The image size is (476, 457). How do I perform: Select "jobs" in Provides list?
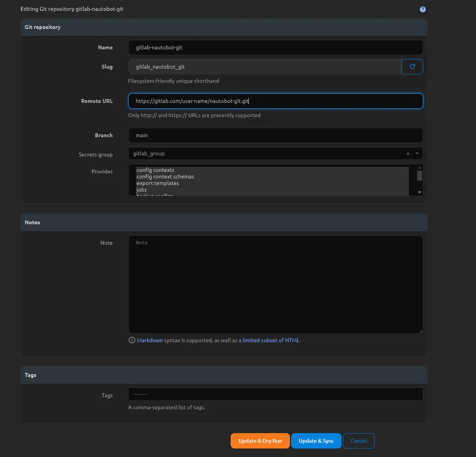pos(142,190)
